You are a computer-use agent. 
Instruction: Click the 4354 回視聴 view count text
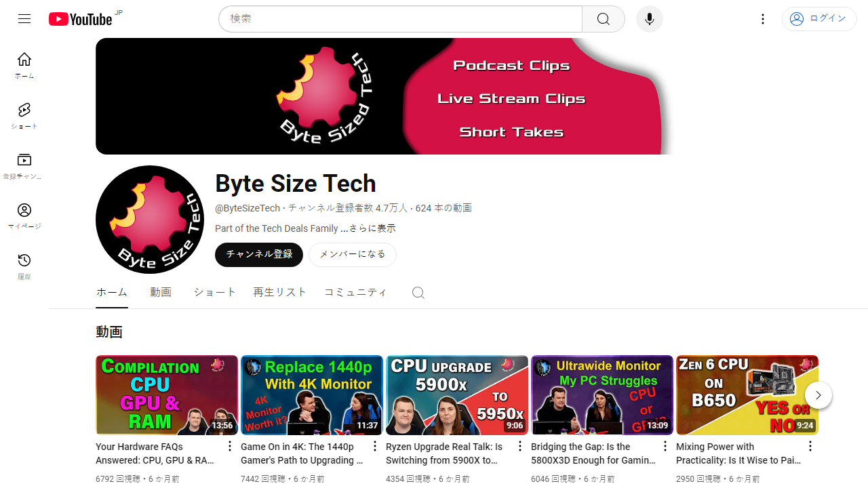click(408, 479)
